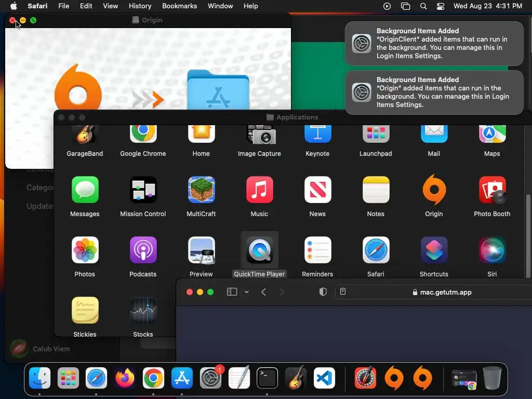This screenshot has width=532, height=399.
Task: Open GarageBand in Applications window
Action: tap(85, 134)
